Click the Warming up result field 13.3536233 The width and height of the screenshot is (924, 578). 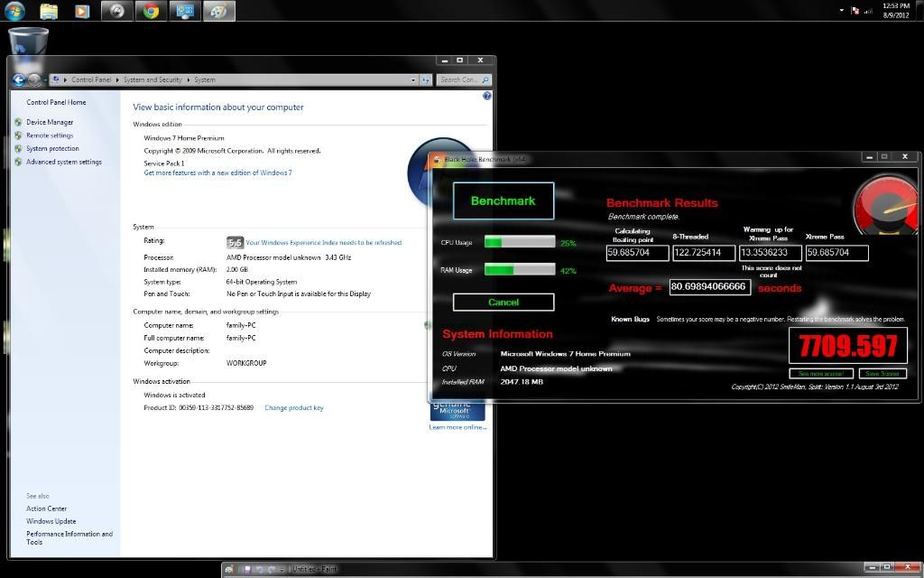(x=771, y=253)
